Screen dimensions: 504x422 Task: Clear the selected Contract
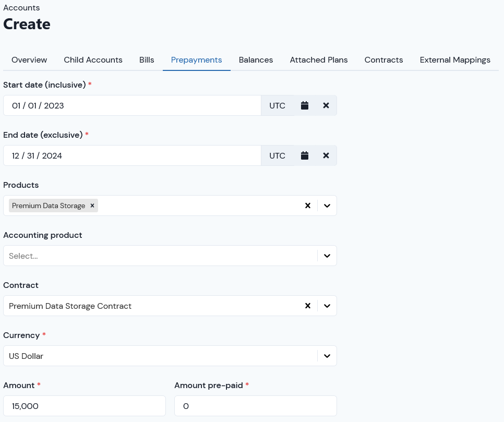pos(308,306)
